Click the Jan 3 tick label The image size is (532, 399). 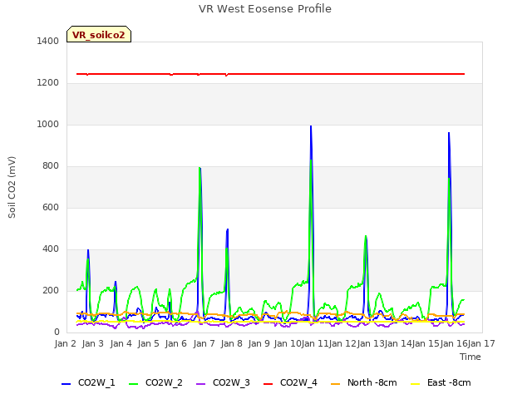(92, 343)
